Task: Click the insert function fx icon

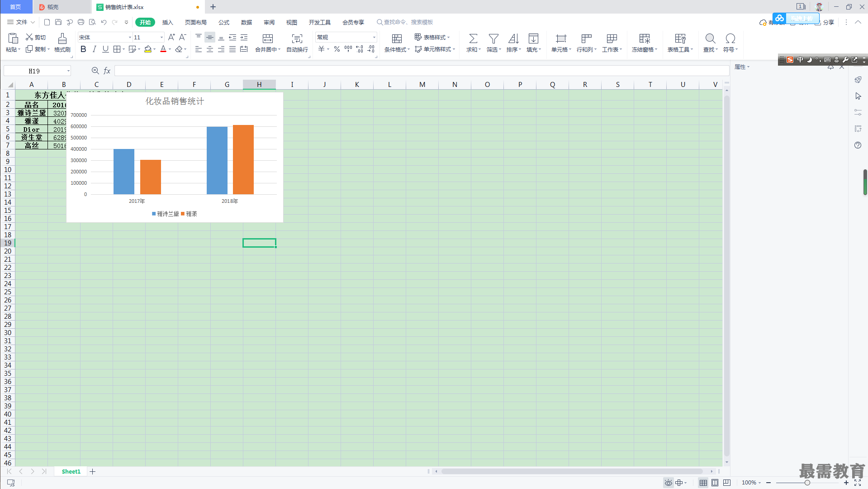Action: click(x=107, y=71)
